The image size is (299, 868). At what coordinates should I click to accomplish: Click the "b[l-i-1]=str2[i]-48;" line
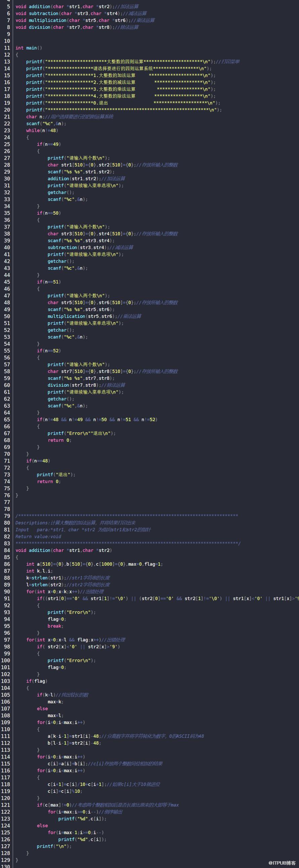(74, 743)
